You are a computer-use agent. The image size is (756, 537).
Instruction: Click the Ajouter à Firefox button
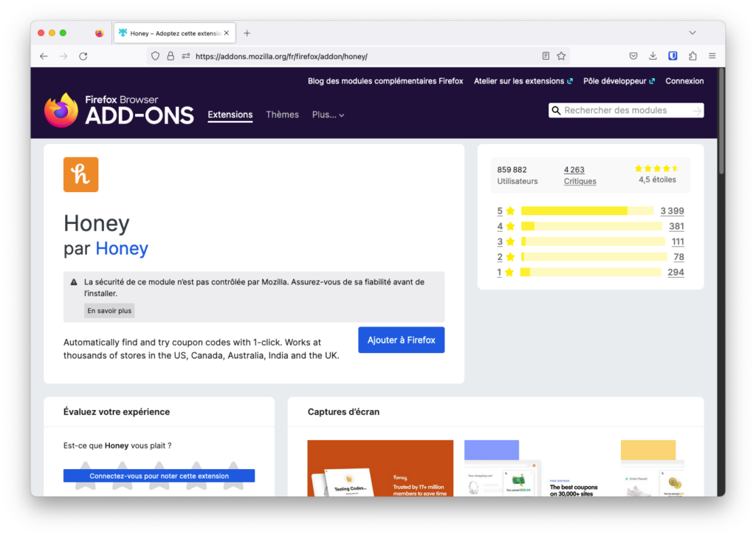click(x=401, y=340)
